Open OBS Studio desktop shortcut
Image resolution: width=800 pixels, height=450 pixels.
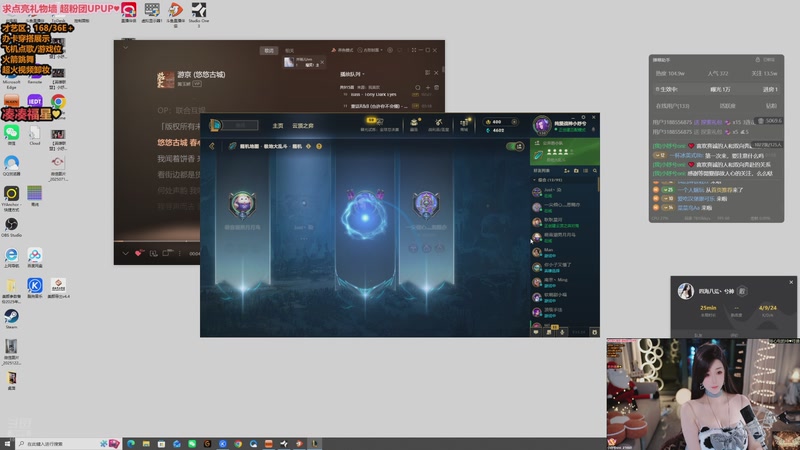[x=11, y=227]
